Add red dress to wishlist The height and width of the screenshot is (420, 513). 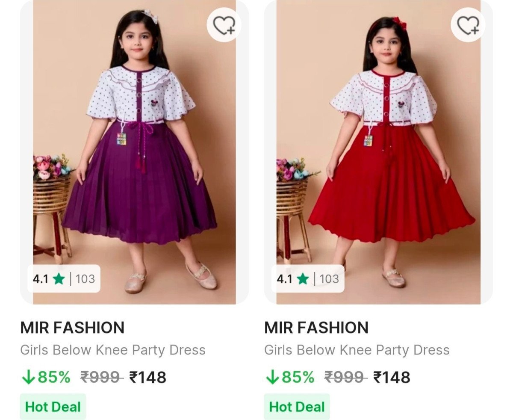tap(468, 25)
